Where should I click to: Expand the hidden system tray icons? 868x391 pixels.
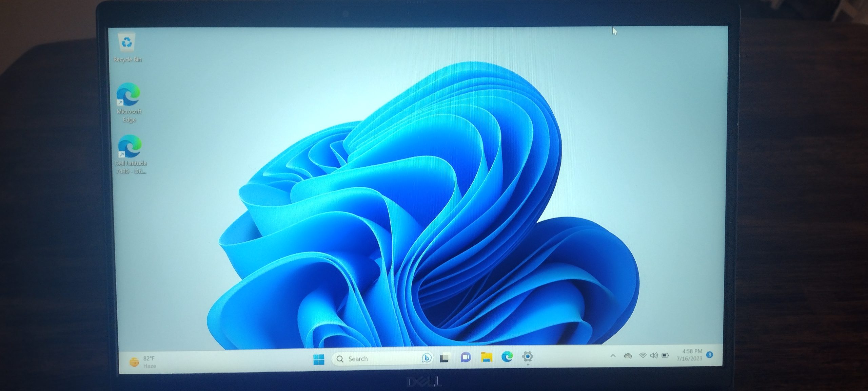[613, 356]
